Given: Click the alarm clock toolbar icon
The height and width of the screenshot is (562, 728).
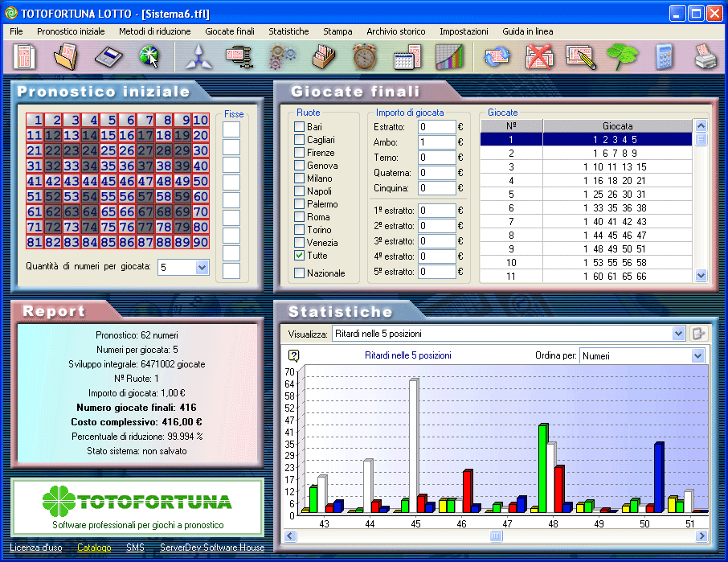Looking at the screenshot, I should pos(365,57).
